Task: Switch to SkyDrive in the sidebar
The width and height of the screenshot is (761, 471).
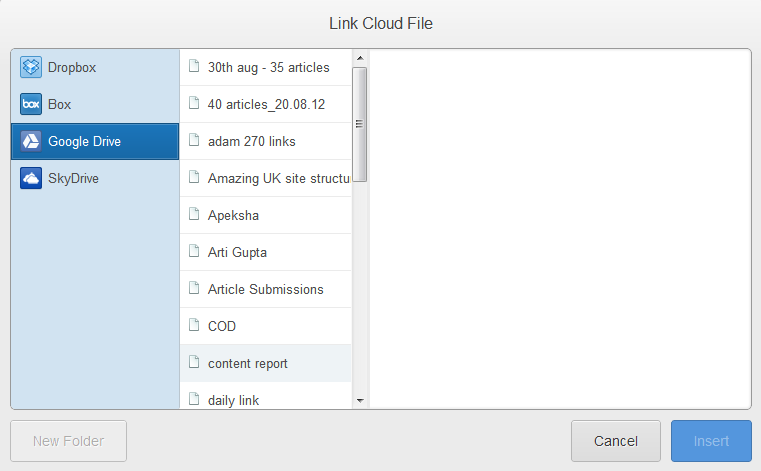Action: (73, 179)
